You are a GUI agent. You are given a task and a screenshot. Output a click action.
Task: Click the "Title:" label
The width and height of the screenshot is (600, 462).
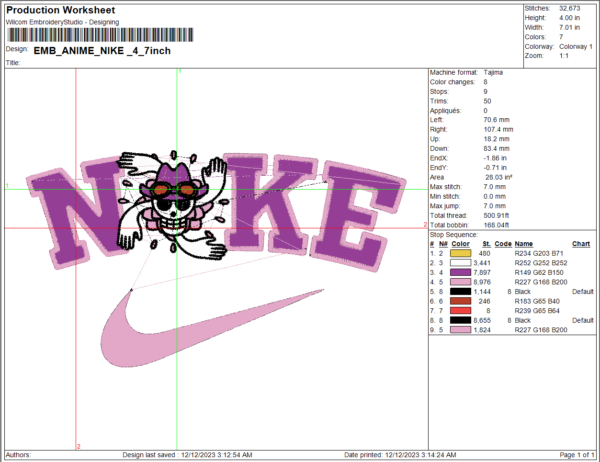tap(13, 63)
